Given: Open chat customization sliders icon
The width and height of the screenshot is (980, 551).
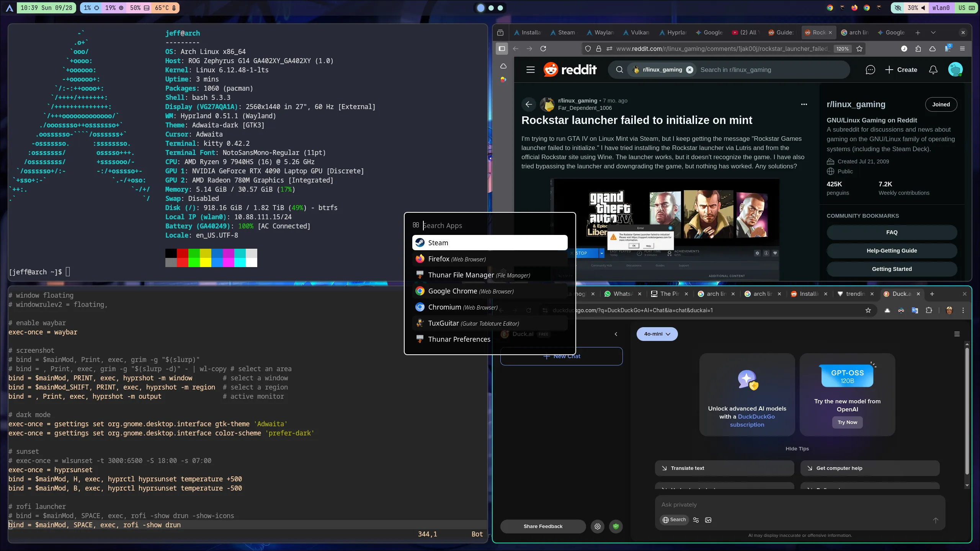Looking at the screenshot, I should coord(696,520).
